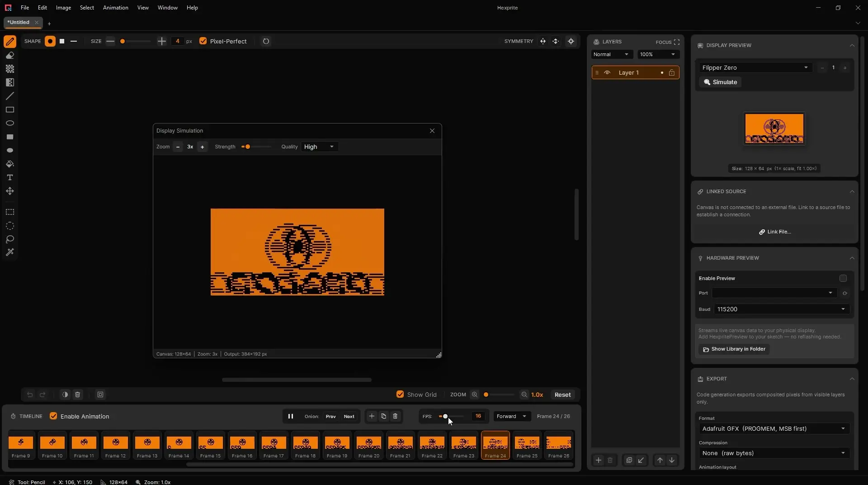
Task: Toggle horizontal symmetry
Action: pyautogui.click(x=543, y=41)
